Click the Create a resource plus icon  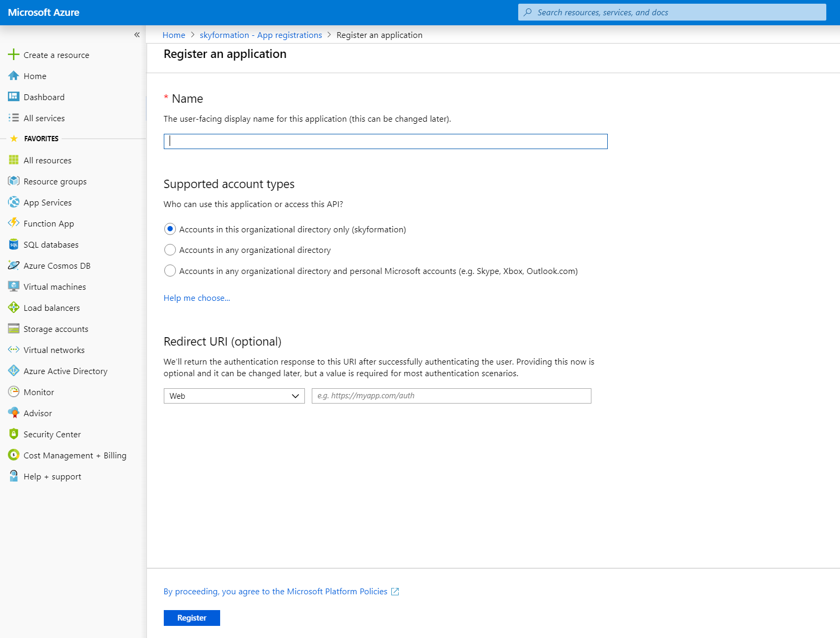(x=14, y=54)
